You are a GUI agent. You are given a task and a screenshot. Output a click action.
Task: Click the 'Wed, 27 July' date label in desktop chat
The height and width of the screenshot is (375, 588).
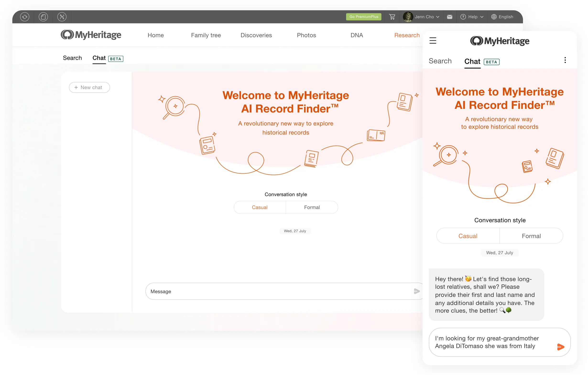pyautogui.click(x=295, y=231)
